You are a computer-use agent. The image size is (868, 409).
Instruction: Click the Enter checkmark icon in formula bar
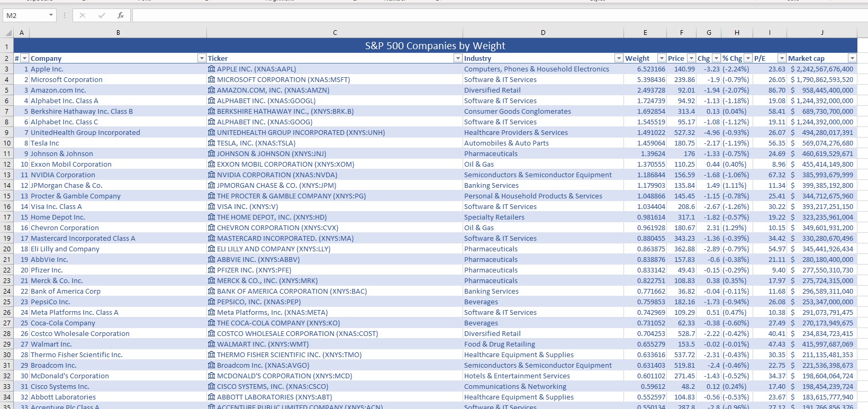pyautogui.click(x=102, y=15)
